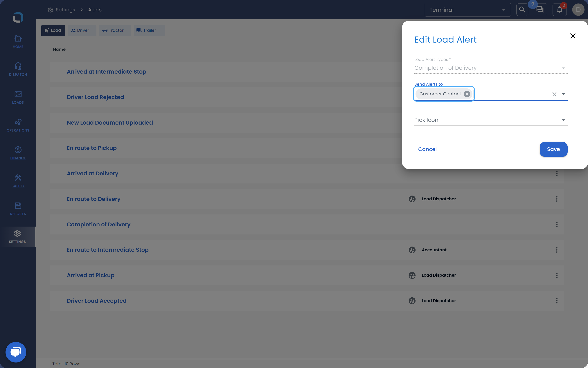Switch to the Tractor tab
The width and height of the screenshot is (588, 368).
[x=115, y=30]
